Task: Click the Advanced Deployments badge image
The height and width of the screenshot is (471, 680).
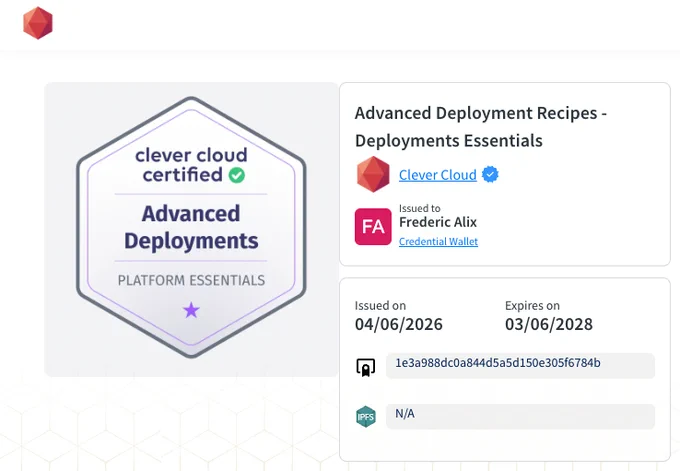Action: coord(191,229)
